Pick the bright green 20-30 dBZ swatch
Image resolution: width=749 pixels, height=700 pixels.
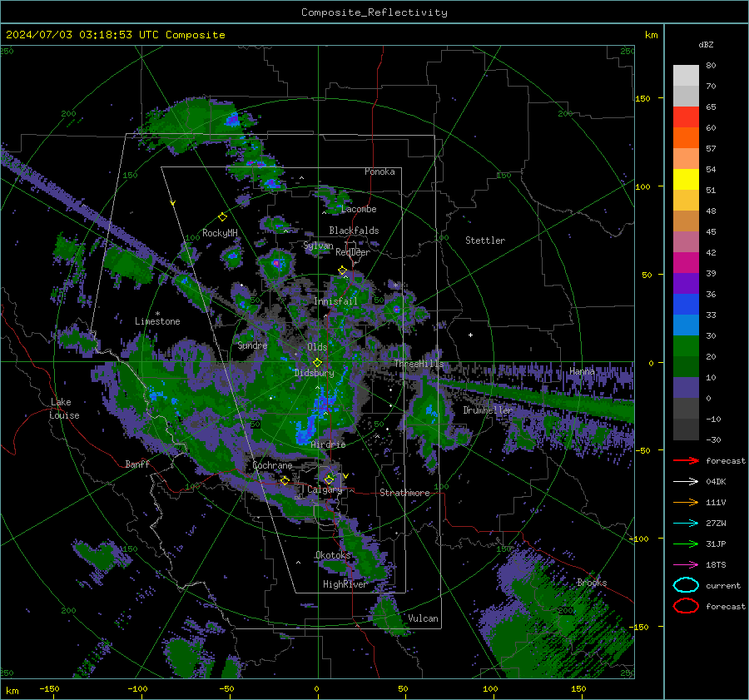point(686,346)
